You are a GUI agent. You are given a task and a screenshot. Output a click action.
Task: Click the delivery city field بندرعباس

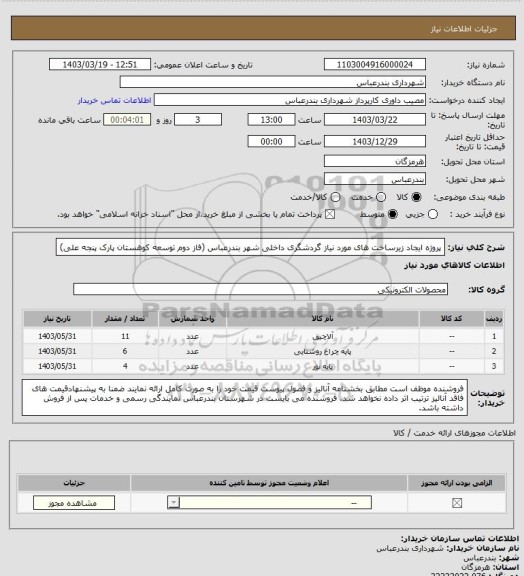click(x=375, y=179)
